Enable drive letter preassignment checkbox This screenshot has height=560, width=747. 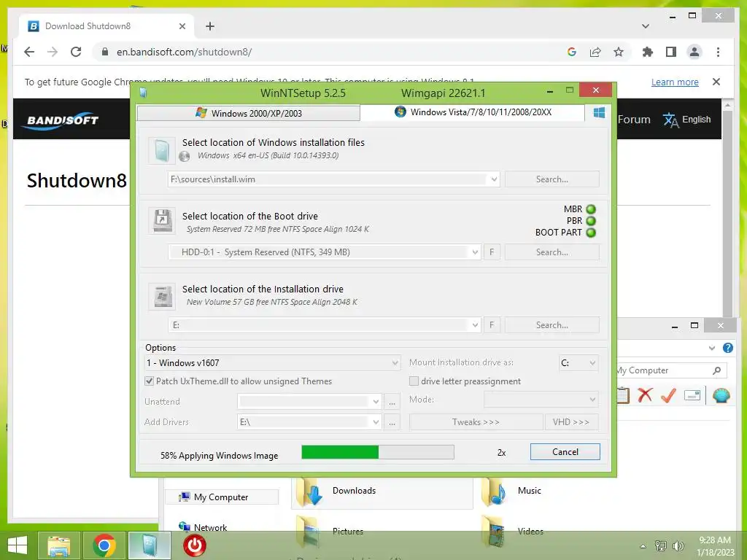[414, 381]
